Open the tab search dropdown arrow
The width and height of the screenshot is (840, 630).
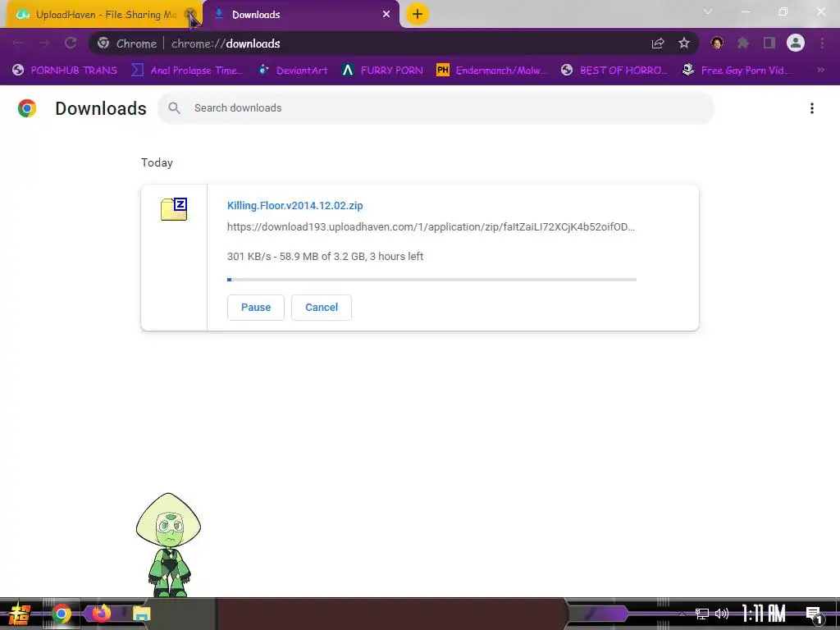point(708,11)
